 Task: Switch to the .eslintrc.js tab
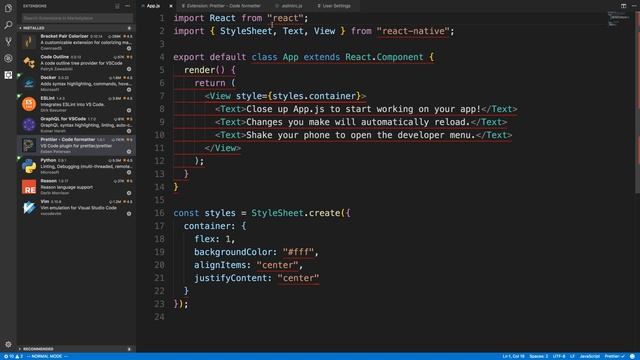(289, 6)
